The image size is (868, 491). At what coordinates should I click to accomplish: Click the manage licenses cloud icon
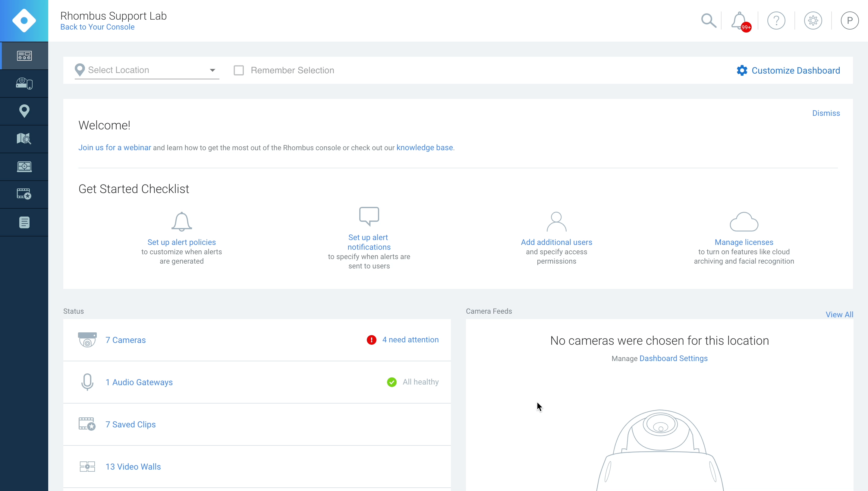pos(744,222)
